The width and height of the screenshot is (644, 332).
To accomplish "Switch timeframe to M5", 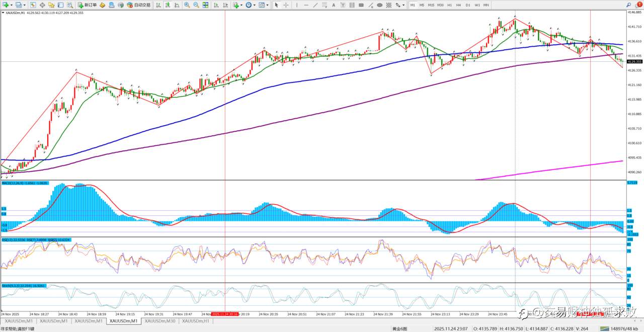I will [422, 5].
